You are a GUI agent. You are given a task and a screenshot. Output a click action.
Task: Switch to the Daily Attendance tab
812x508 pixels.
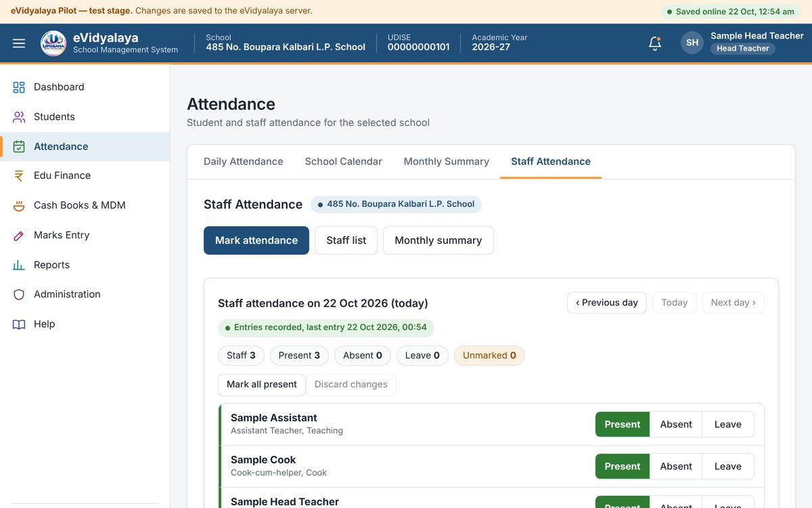point(244,161)
